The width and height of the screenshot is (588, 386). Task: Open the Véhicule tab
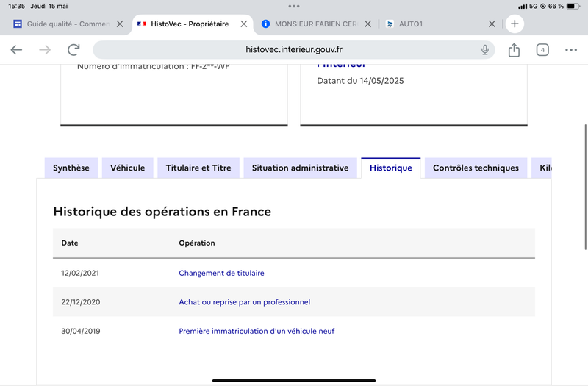(x=127, y=168)
